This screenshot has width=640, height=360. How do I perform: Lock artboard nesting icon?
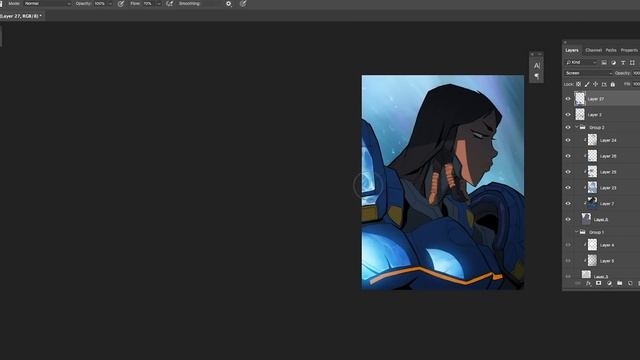coord(604,84)
